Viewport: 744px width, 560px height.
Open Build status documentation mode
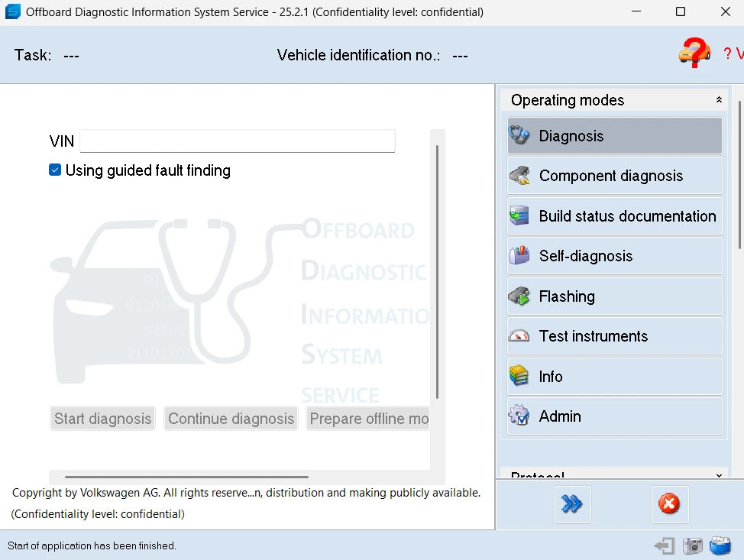tap(614, 216)
